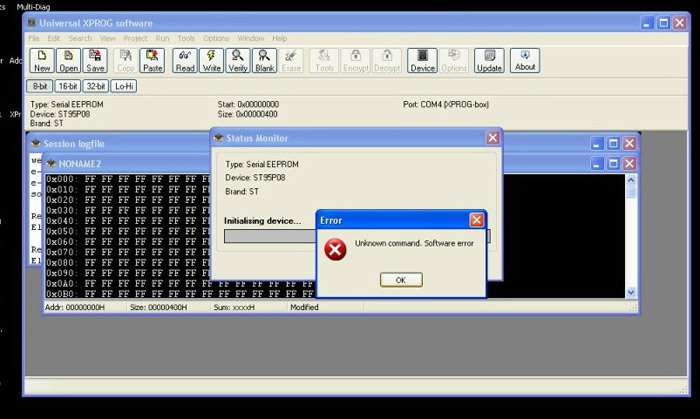Click the NONAME2 vertical scrollbar thumb
The width and height of the screenshot is (700, 419).
[631, 192]
